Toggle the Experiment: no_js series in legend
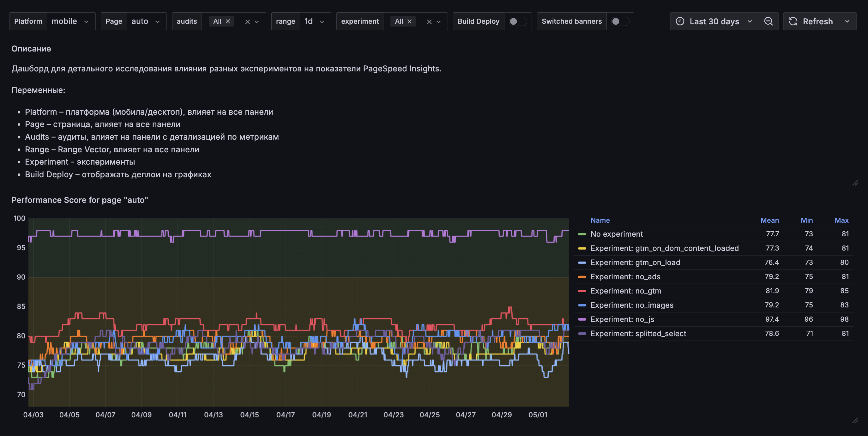The height and width of the screenshot is (436, 868). pos(622,319)
